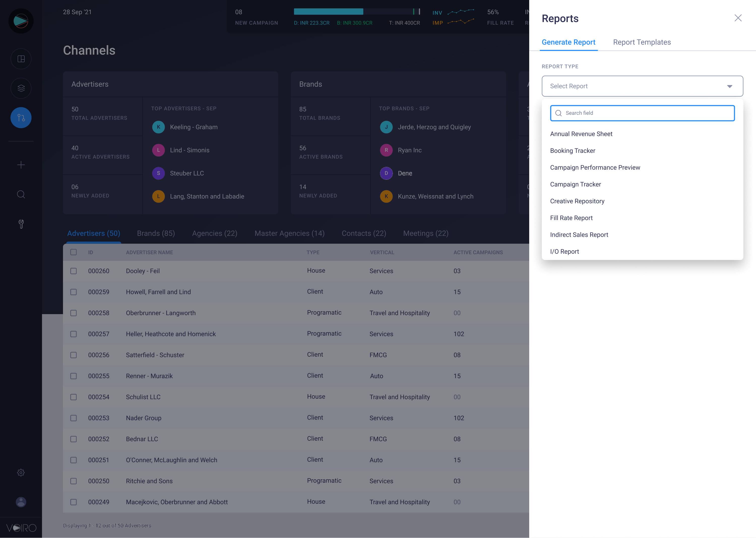This screenshot has height=538, width=756.
Task: Check the checkbox for Dooley - Feil row
Action: 74,271
